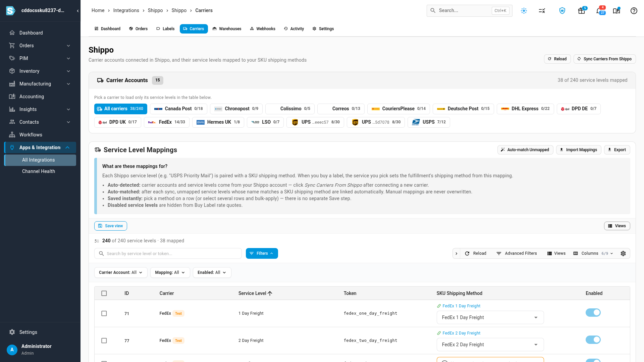Select the FedEx carrier chip

click(167, 122)
